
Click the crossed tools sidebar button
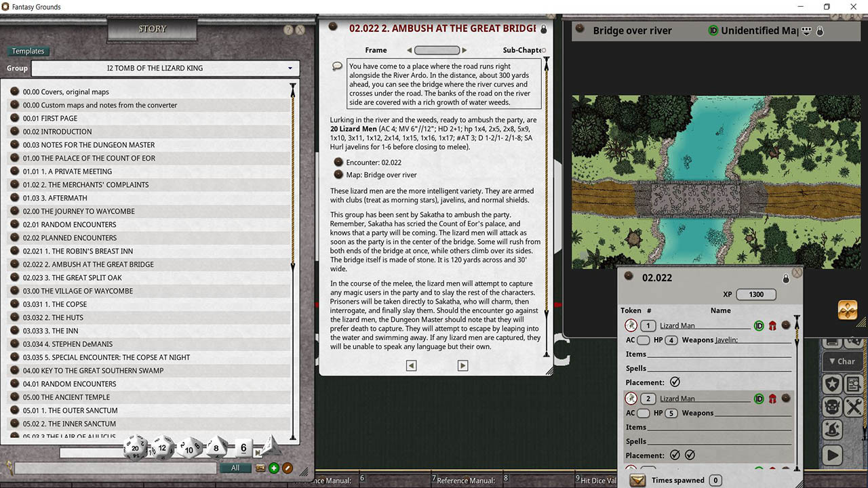click(854, 407)
